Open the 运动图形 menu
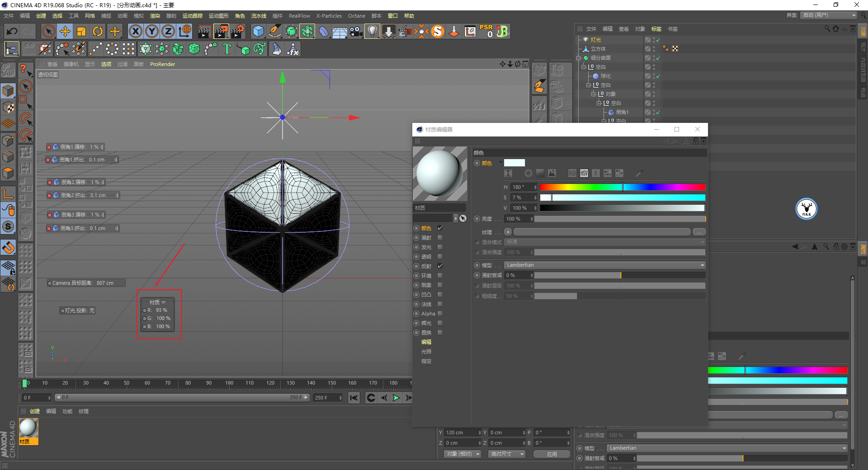 [219, 16]
